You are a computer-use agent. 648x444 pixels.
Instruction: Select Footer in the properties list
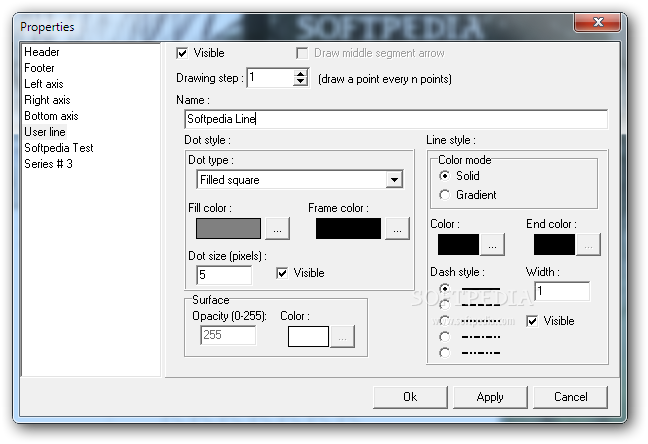39,68
